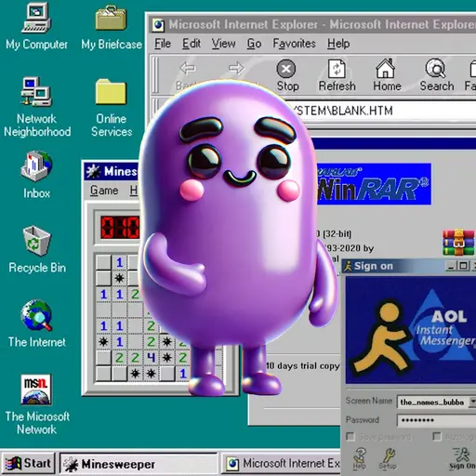
Task: Click the Help icon in AIM Sign on
Action: [x=360, y=458]
